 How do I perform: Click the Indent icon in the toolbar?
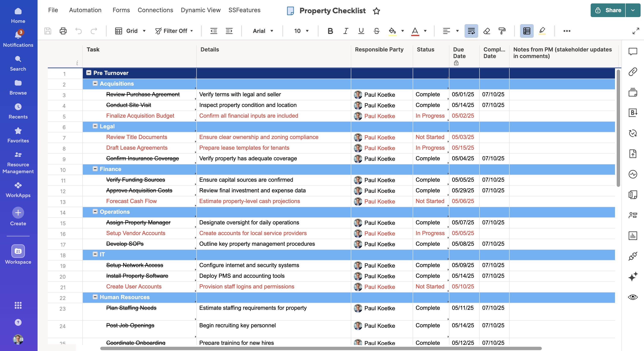(229, 31)
